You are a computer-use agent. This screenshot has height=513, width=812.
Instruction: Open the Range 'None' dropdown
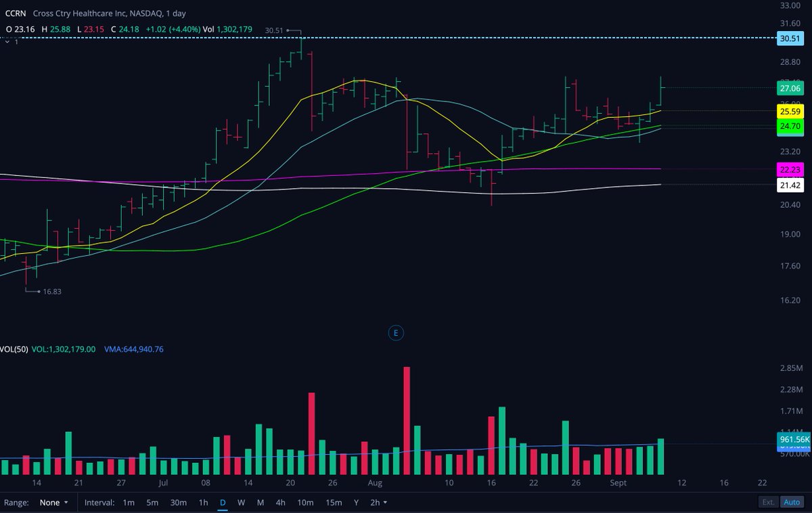tap(54, 503)
